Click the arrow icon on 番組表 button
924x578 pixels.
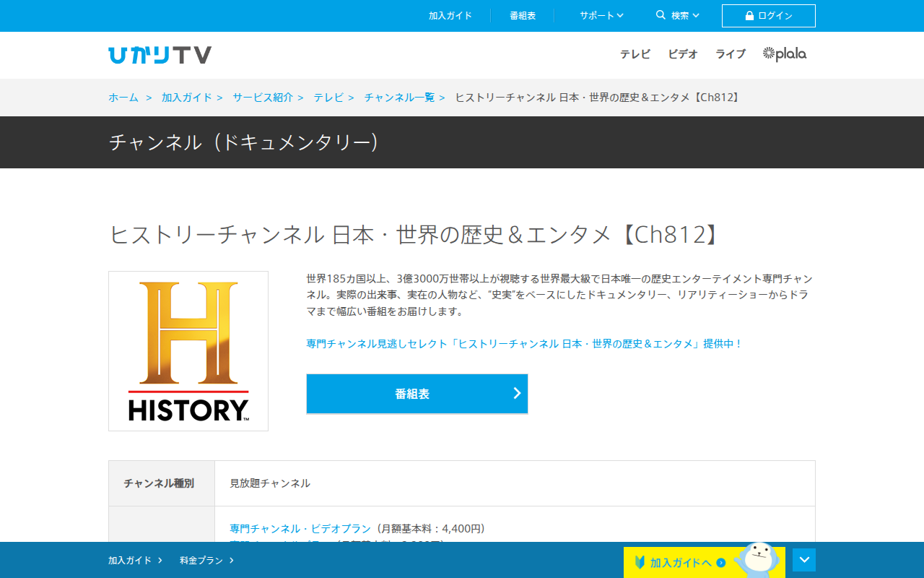517,393
